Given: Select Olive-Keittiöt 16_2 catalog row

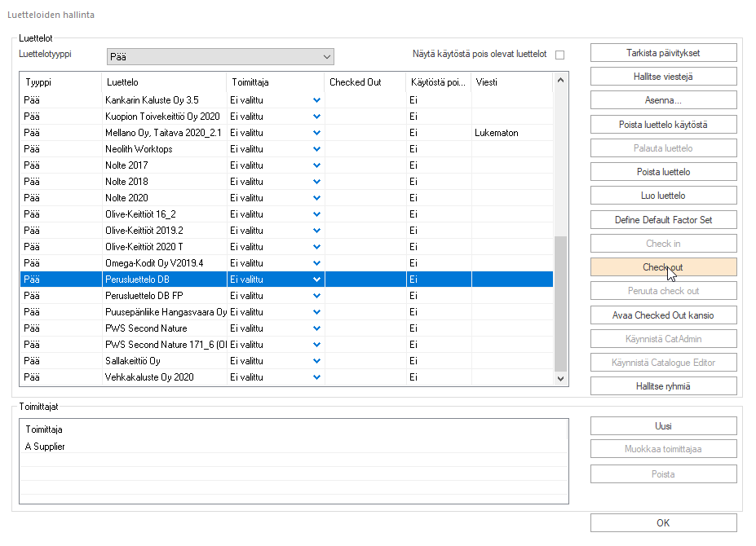Looking at the screenshot, I should 286,214.
